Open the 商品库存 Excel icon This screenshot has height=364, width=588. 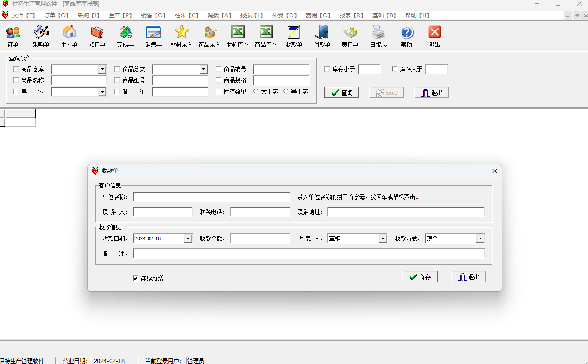(x=266, y=32)
